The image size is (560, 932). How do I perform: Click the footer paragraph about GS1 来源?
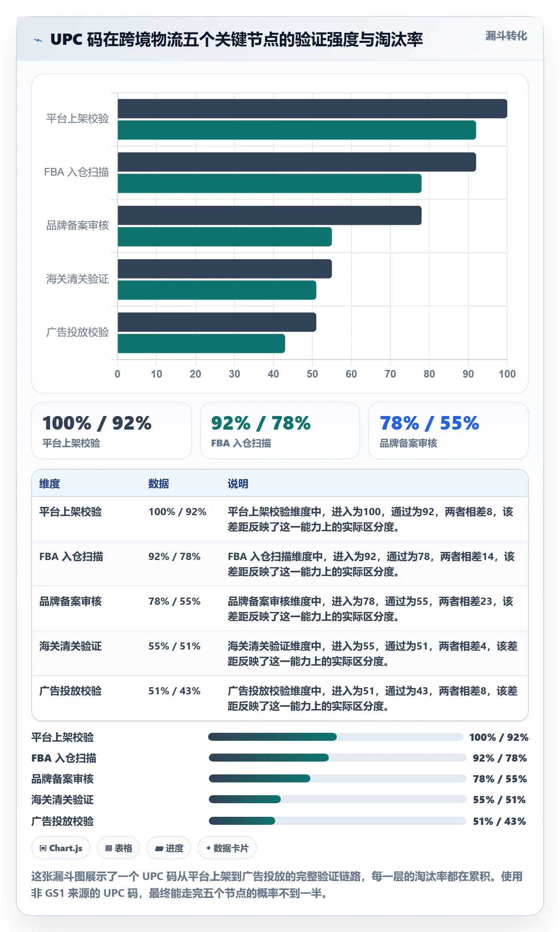point(277,884)
